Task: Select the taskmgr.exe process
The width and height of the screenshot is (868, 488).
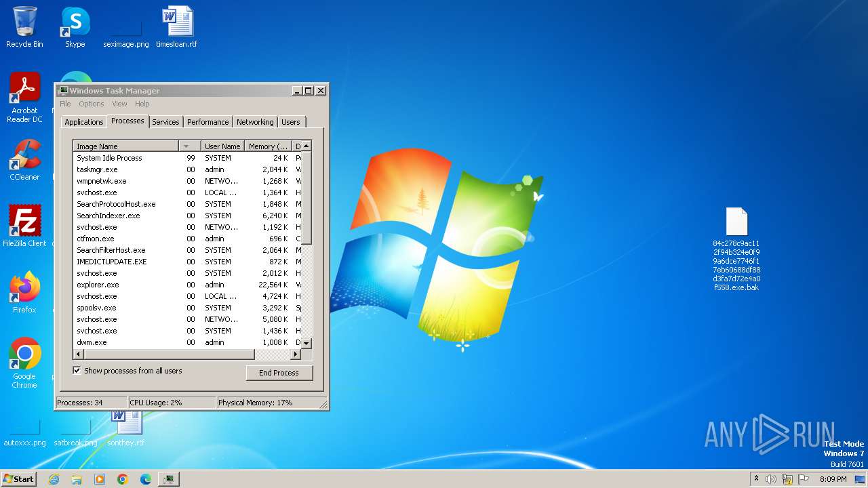Action: 187,169
